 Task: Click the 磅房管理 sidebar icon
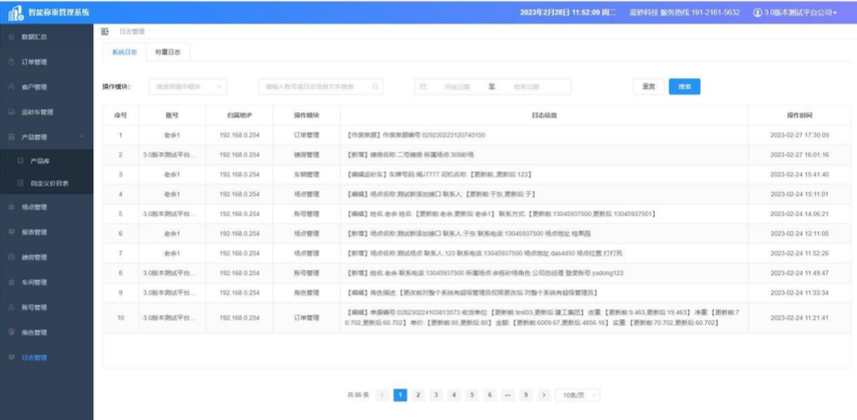point(11,257)
